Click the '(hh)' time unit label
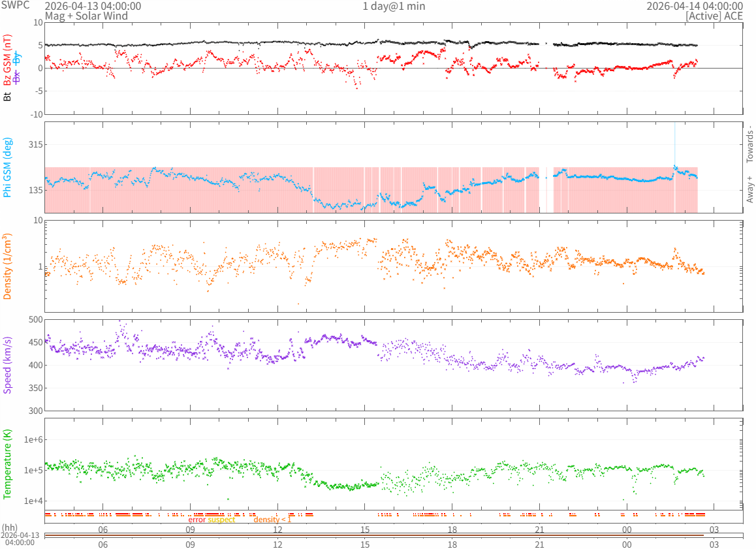Screen dimensions: 756x549 click(x=10, y=528)
